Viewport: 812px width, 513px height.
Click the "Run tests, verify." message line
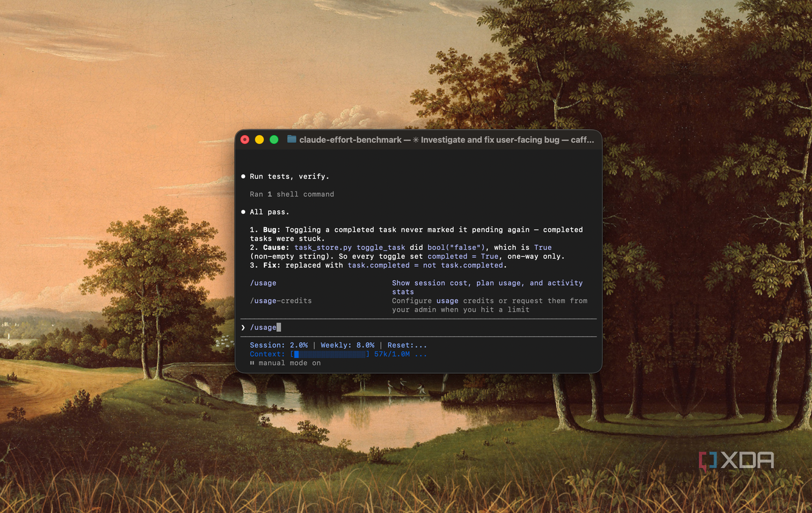click(290, 176)
